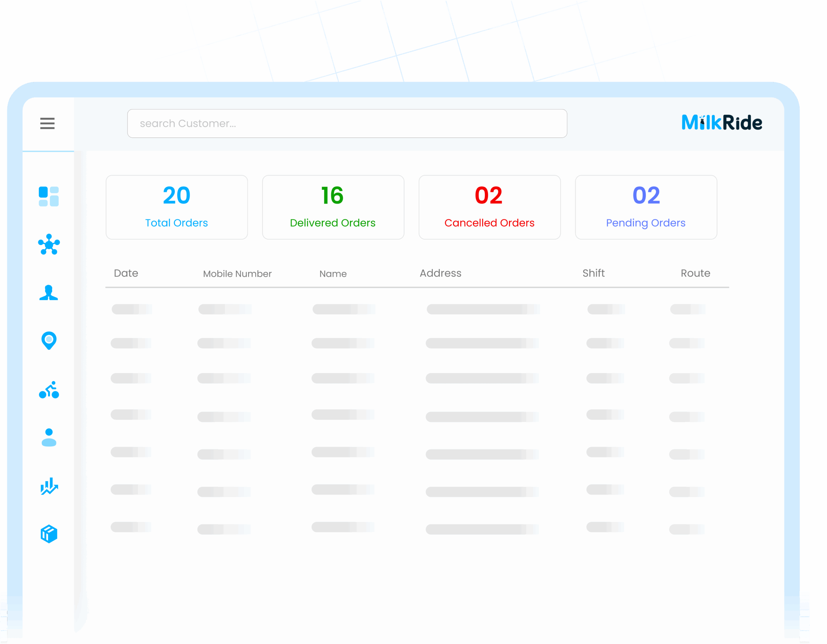Open the reports chart icon

(x=49, y=486)
